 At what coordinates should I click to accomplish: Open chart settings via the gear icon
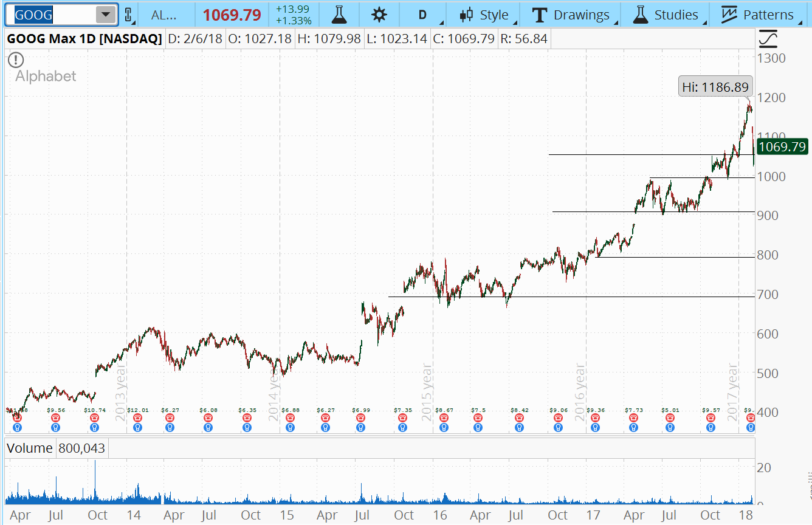pyautogui.click(x=380, y=15)
